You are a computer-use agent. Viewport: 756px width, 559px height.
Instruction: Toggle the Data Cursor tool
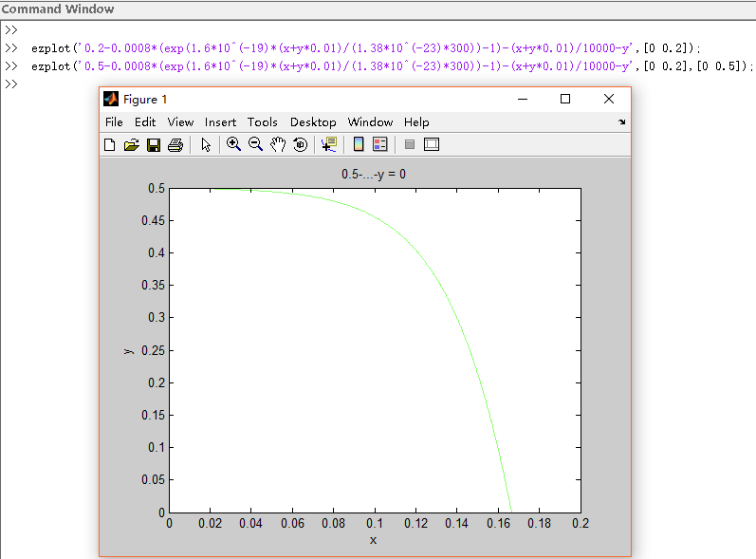click(x=328, y=144)
